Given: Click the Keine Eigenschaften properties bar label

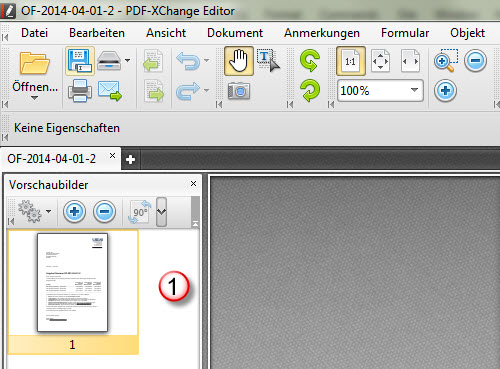Looking at the screenshot, I should [x=67, y=128].
